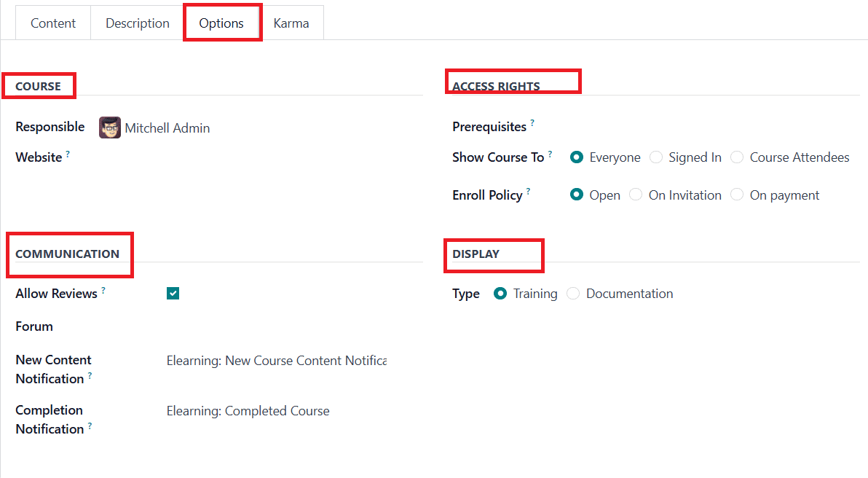Screen dimensions: 868x478
Task: Select Signed In visibility option
Action: point(656,157)
